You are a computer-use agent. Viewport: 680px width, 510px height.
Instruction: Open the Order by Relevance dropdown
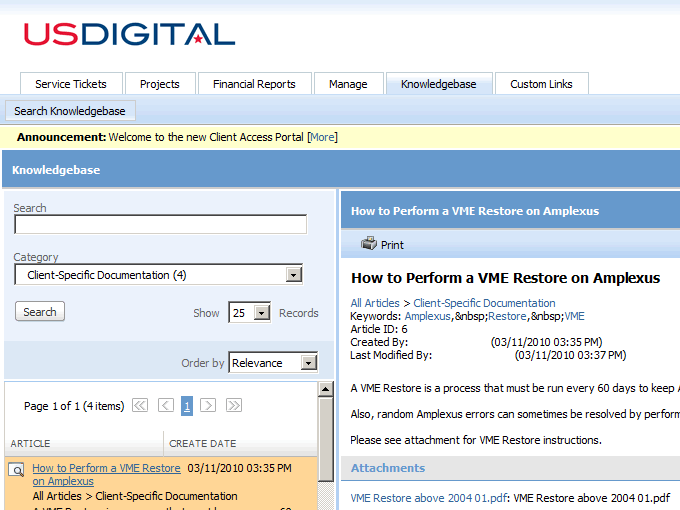[x=273, y=363]
